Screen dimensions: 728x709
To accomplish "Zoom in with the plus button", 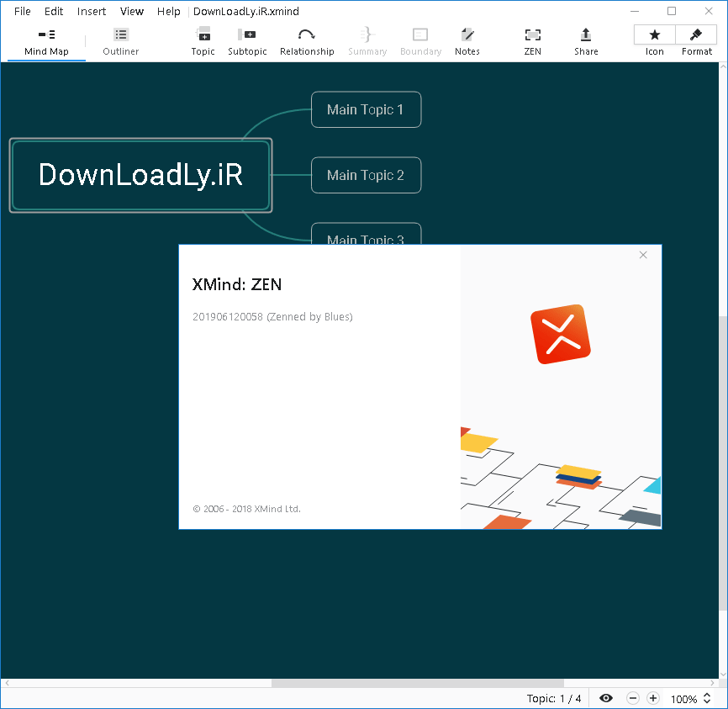I will point(653,698).
